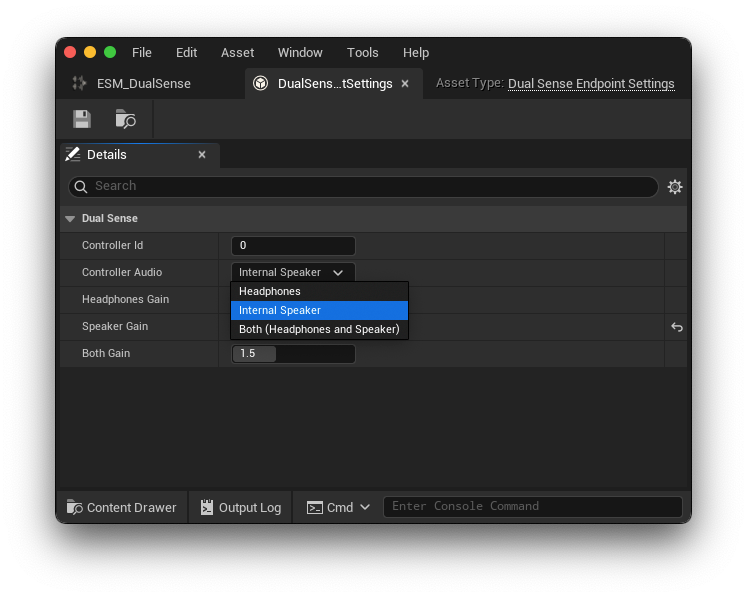Open the Asset menu
The width and height of the screenshot is (747, 597).
click(x=237, y=52)
